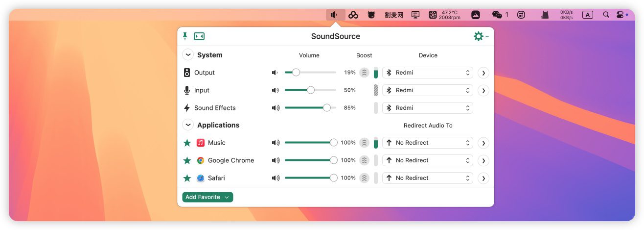This screenshot has width=644, height=230.
Task: Toggle Boost for Output
Action: [364, 73]
